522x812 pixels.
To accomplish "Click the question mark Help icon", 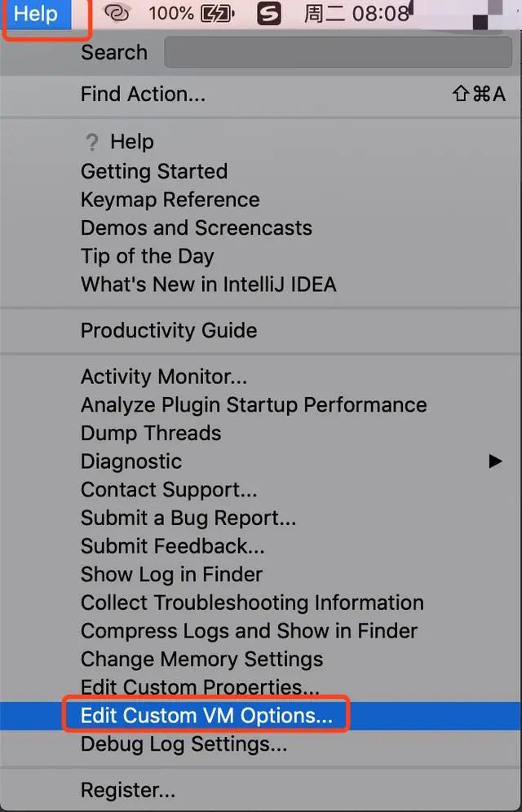I will point(92,142).
